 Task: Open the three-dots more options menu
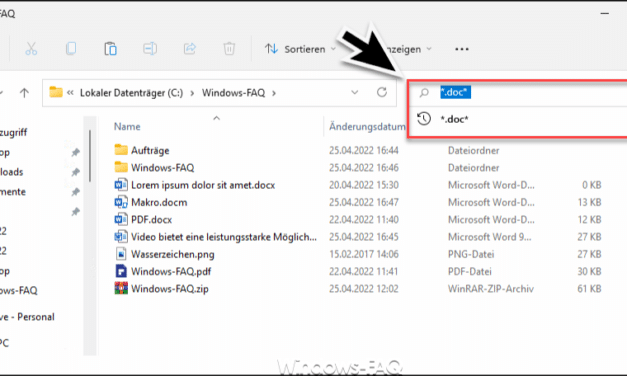coord(462,49)
